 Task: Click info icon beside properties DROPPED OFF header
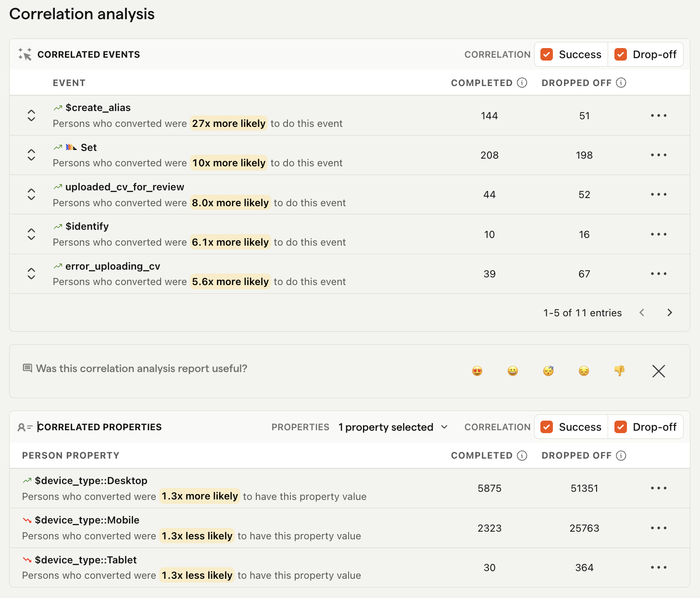point(621,455)
